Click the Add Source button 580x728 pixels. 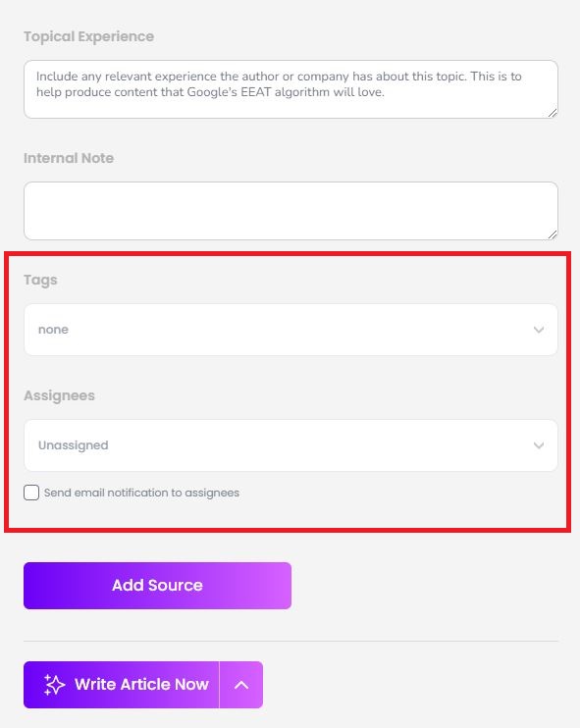pyautogui.click(x=157, y=586)
